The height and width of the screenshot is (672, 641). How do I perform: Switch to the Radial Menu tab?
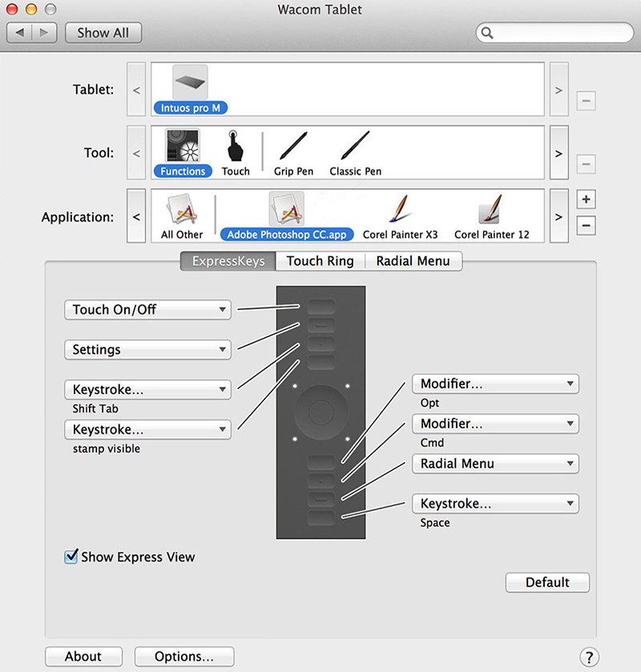pos(413,261)
